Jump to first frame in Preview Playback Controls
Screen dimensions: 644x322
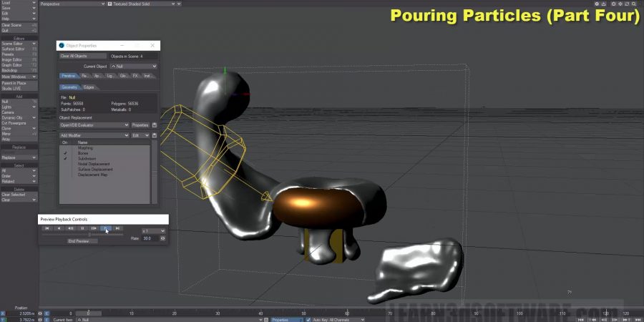pyautogui.click(x=47, y=228)
